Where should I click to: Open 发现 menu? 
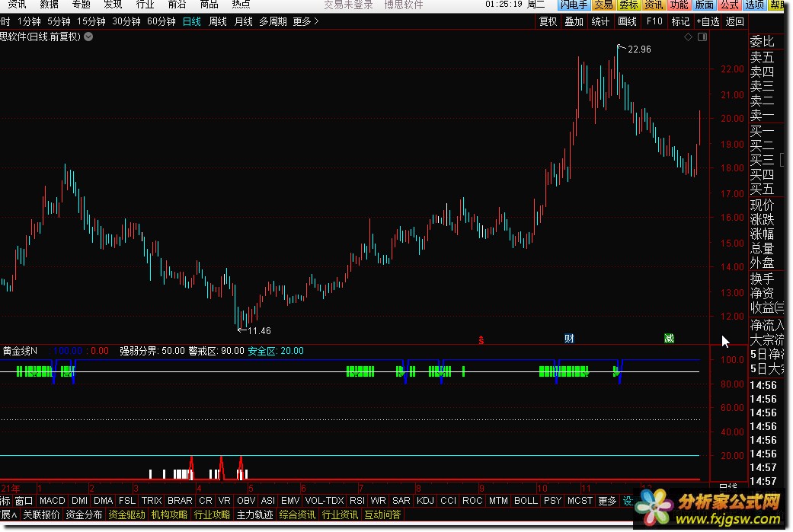click(113, 5)
